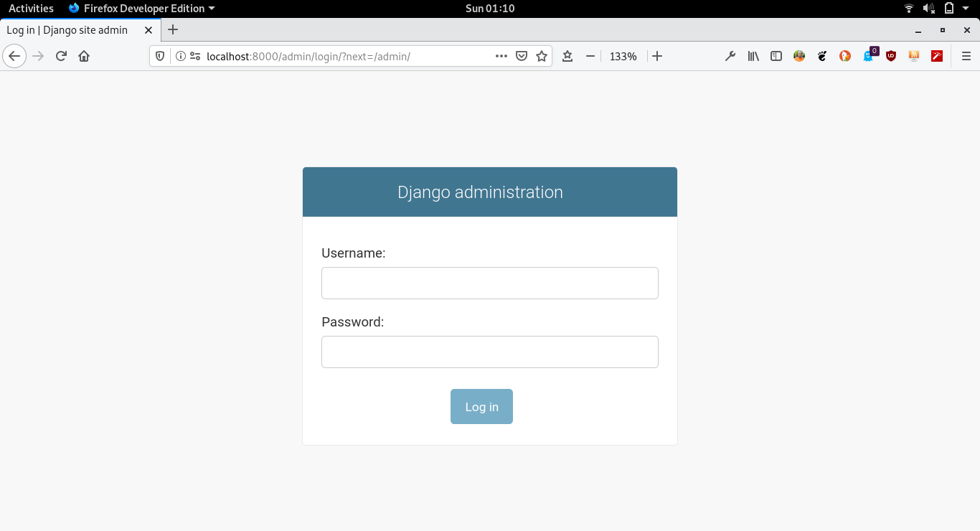The height and width of the screenshot is (531, 980).
Task: Click the Password input field
Action: pyautogui.click(x=490, y=352)
